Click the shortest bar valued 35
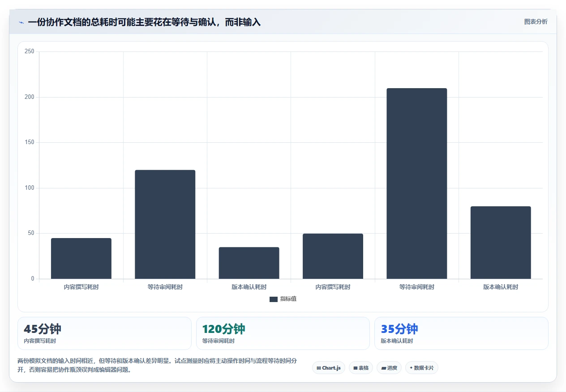The height and width of the screenshot is (392, 566). tap(249, 263)
